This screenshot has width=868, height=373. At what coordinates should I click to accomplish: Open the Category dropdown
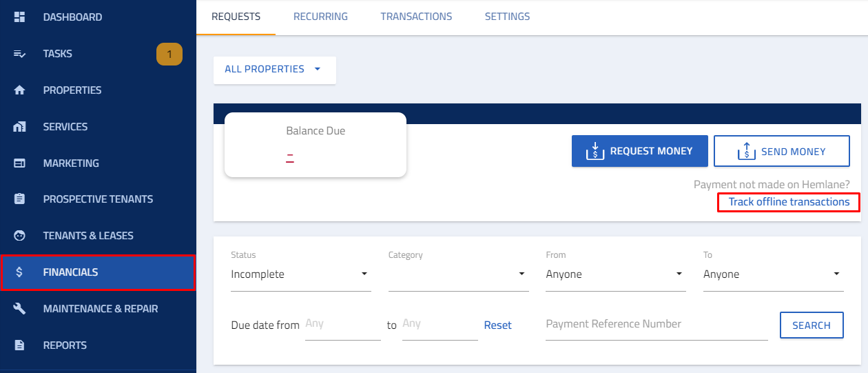pyautogui.click(x=458, y=274)
